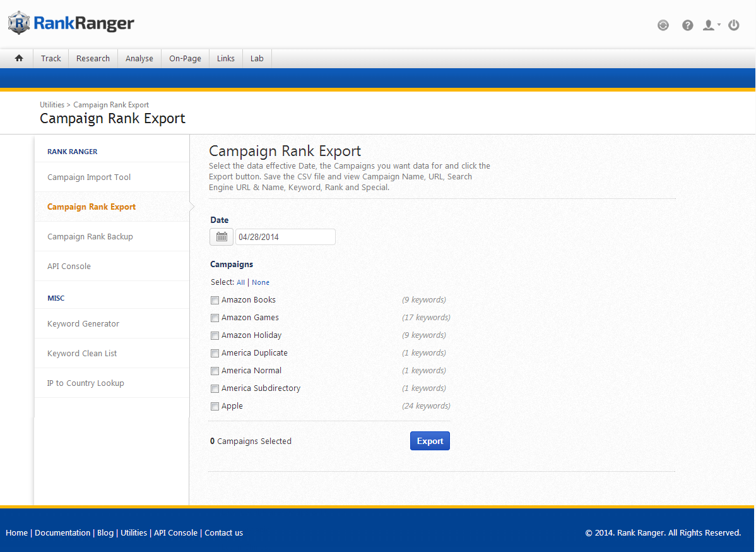Enable the Amazon Holiday campaign checkbox
Viewport: 756px width, 552px height.
coord(215,335)
